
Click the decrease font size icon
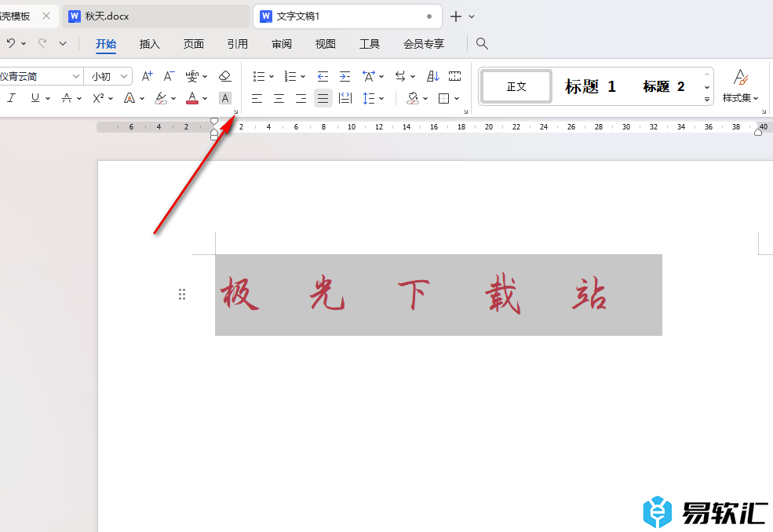(x=169, y=76)
